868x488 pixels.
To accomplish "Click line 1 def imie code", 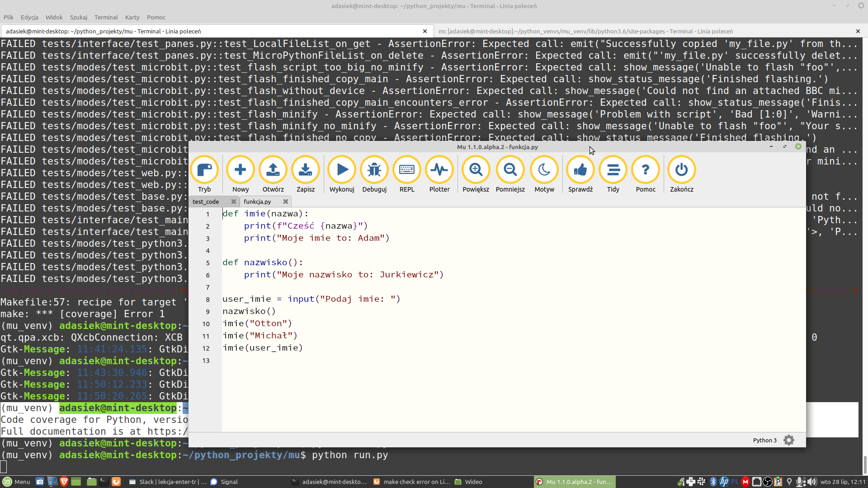I will tap(265, 214).
